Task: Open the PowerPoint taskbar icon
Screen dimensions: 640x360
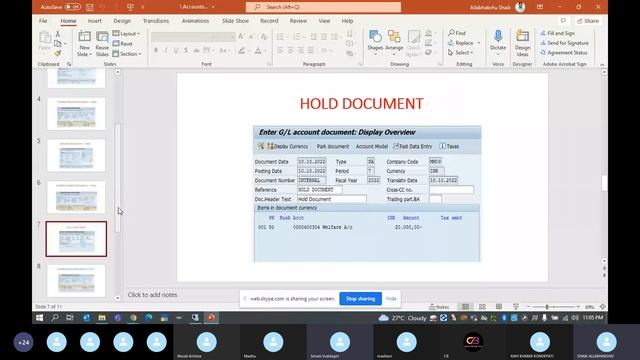Action: click(x=211, y=318)
